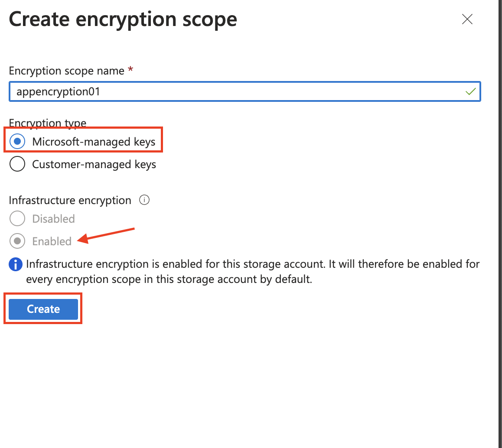
Task: Click the infrastructure encryption notice message text
Action: (253, 272)
